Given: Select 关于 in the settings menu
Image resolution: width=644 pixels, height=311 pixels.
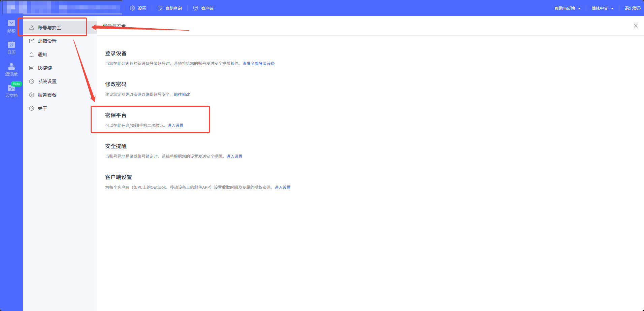Looking at the screenshot, I should pos(60,108).
